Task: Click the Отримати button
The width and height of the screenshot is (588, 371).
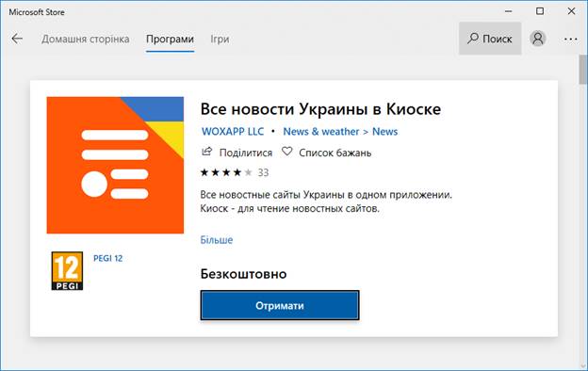Action: click(x=280, y=305)
